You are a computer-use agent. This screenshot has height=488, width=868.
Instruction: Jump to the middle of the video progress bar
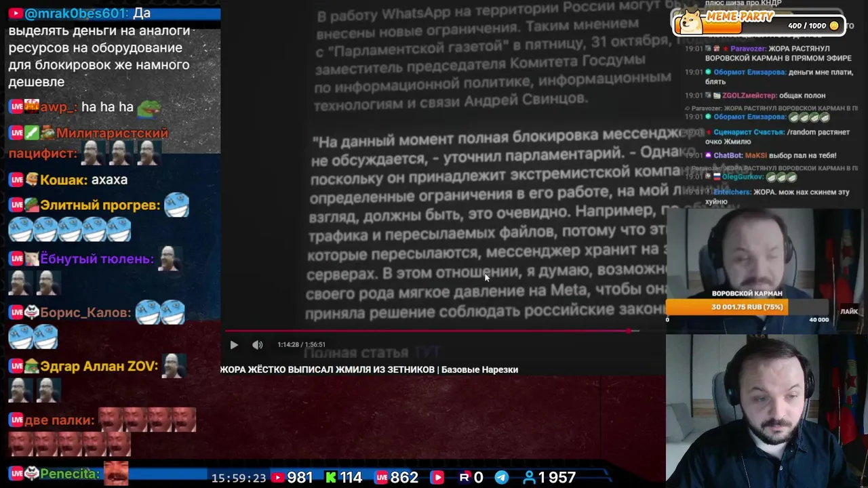click(x=432, y=331)
